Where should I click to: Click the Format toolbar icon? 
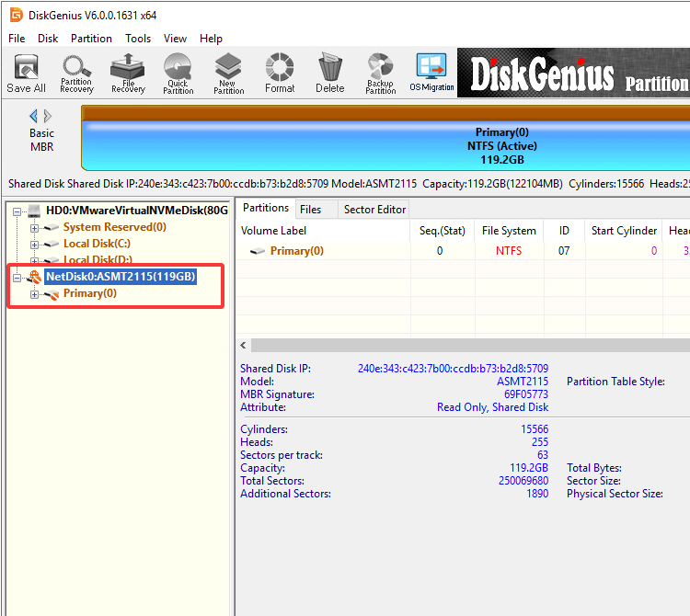(x=280, y=73)
